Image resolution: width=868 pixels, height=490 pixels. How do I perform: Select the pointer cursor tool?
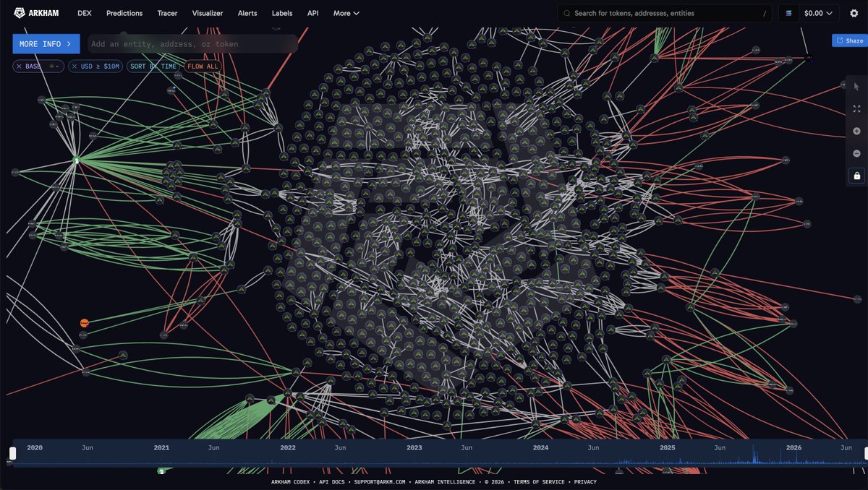856,86
